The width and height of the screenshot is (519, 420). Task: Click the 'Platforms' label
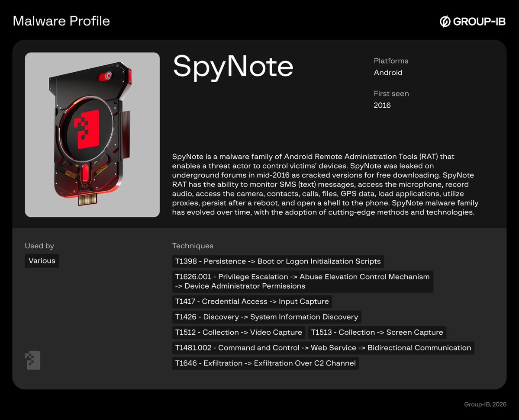point(391,61)
